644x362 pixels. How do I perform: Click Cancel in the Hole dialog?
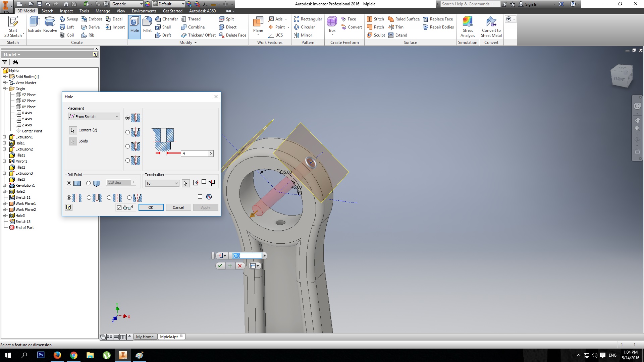click(x=178, y=207)
